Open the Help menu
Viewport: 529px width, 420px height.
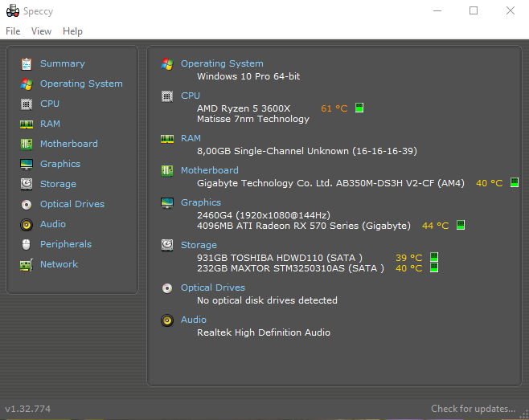(x=72, y=31)
